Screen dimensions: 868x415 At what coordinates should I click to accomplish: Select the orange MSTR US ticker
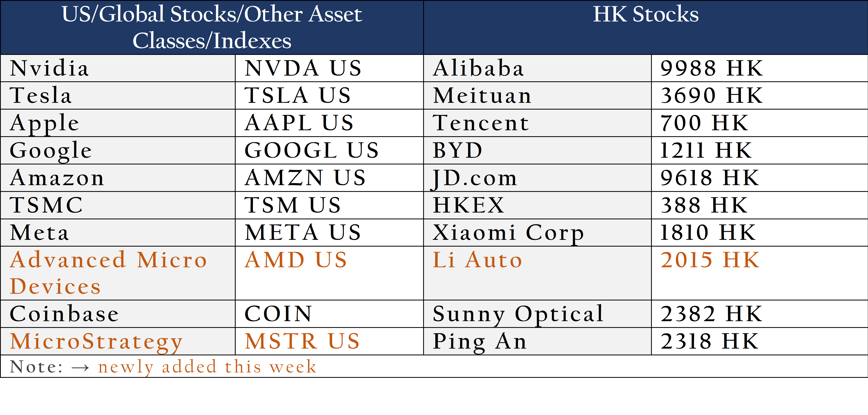click(302, 341)
